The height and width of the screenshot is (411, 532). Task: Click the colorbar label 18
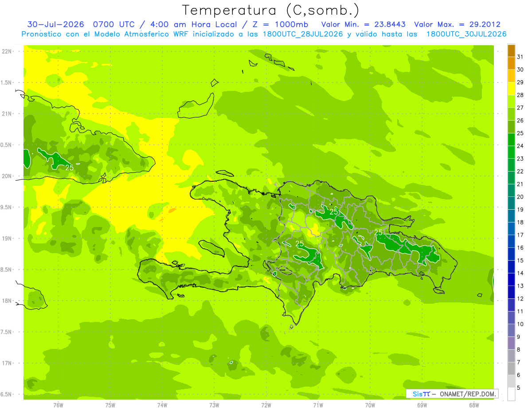click(x=520, y=222)
